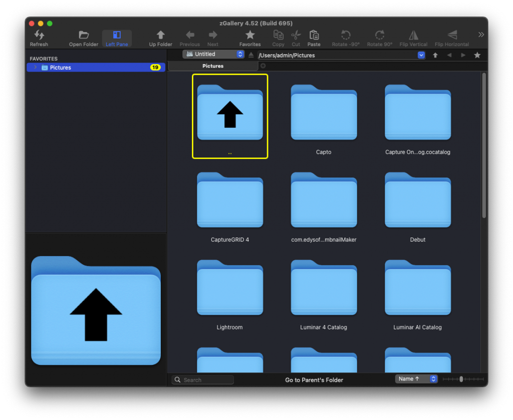Screen dimensions: 513x420
Task: Adjust the thumbnail size slider
Action: [x=462, y=379]
